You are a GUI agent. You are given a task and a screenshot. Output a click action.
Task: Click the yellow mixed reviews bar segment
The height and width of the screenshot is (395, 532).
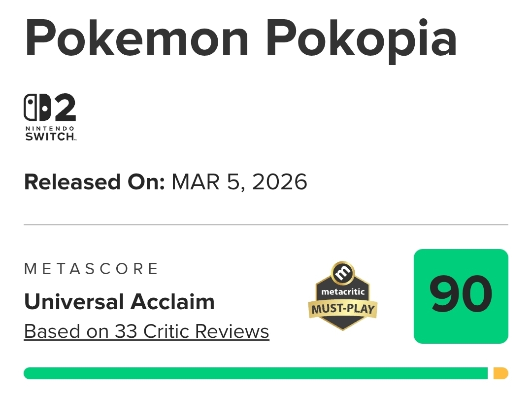[x=500, y=373]
